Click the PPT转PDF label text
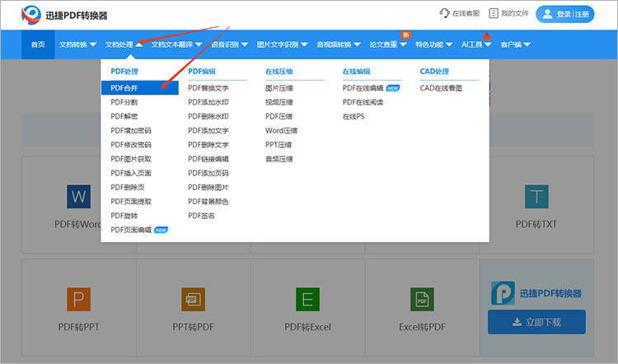Image resolution: width=618 pixels, height=364 pixels. [x=193, y=327]
